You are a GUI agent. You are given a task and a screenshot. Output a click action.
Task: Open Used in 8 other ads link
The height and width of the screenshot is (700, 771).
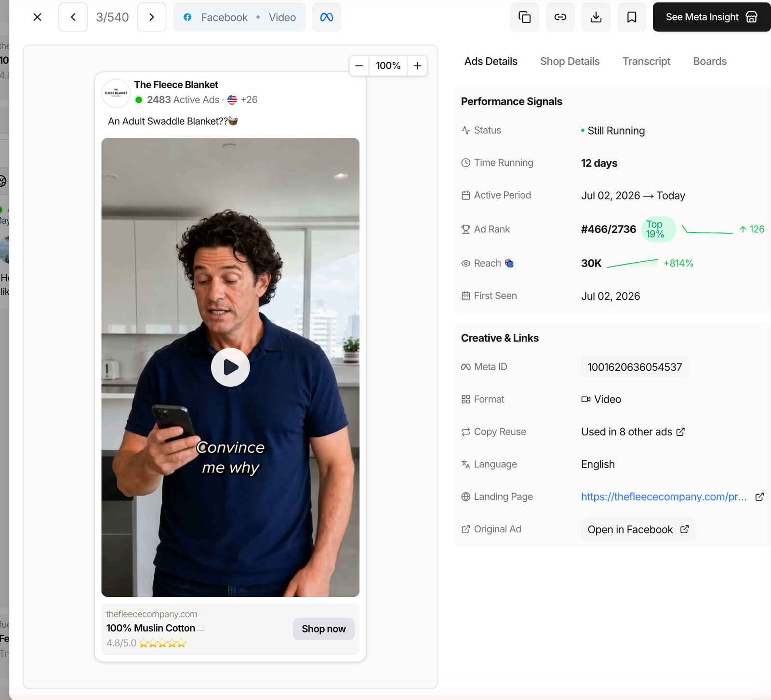[633, 432]
